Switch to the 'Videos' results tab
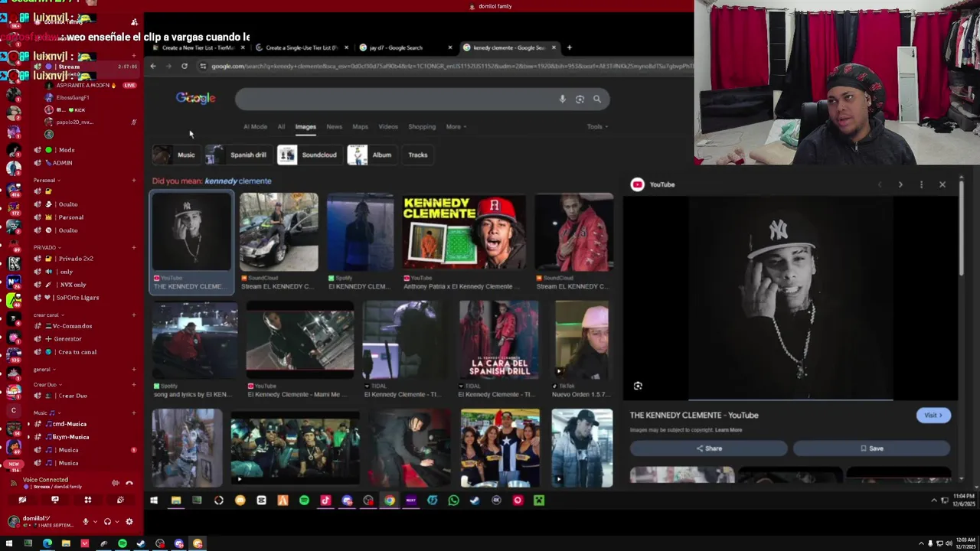Viewport: 980px width, 551px height. point(388,126)
